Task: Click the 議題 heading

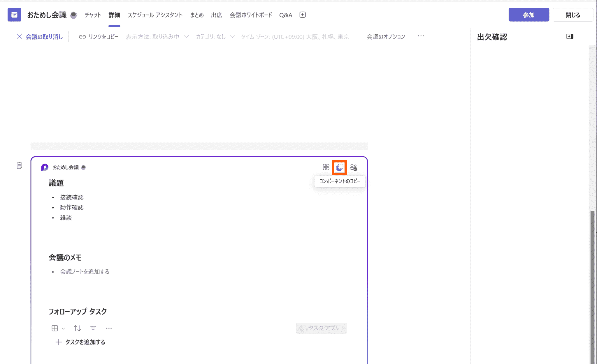Action: coord(56,183)
